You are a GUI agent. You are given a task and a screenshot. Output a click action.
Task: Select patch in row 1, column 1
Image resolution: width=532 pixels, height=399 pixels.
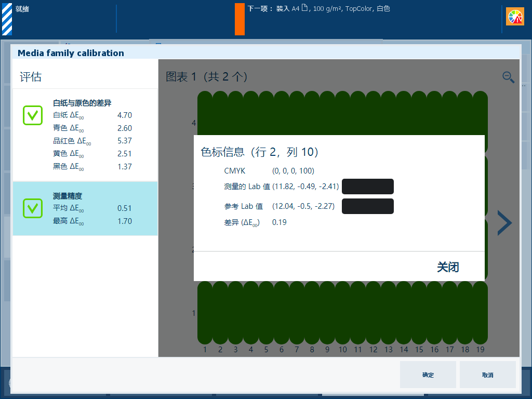(x=205, y=313)
